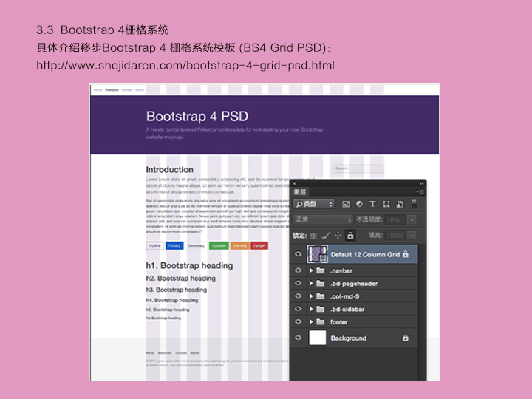Click the orange Warning button in mockup
Image resolution: width=532 pixels, height=399 pixels.
240,245
